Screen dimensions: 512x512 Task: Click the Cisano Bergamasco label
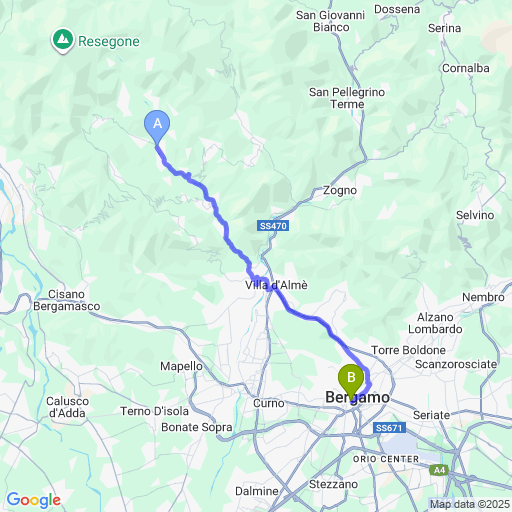pyautogui.click(x=67, y=300)
